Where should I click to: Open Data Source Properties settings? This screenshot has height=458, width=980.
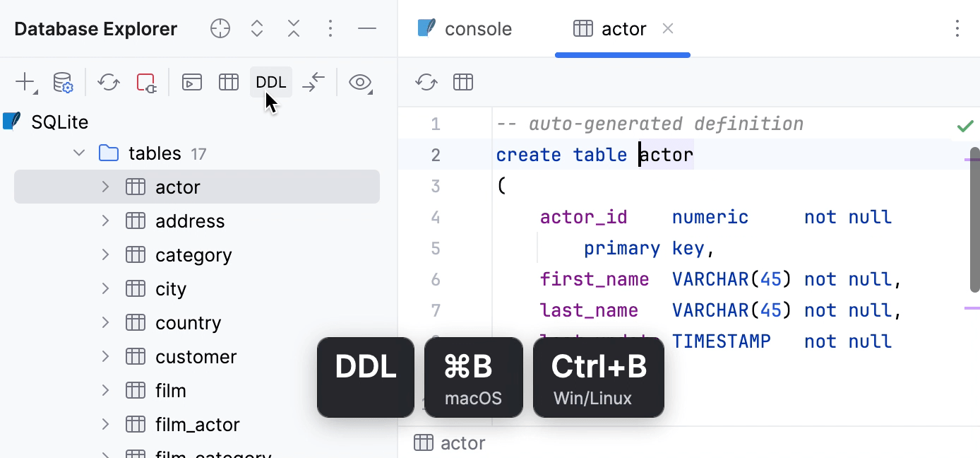pos(63,82)
